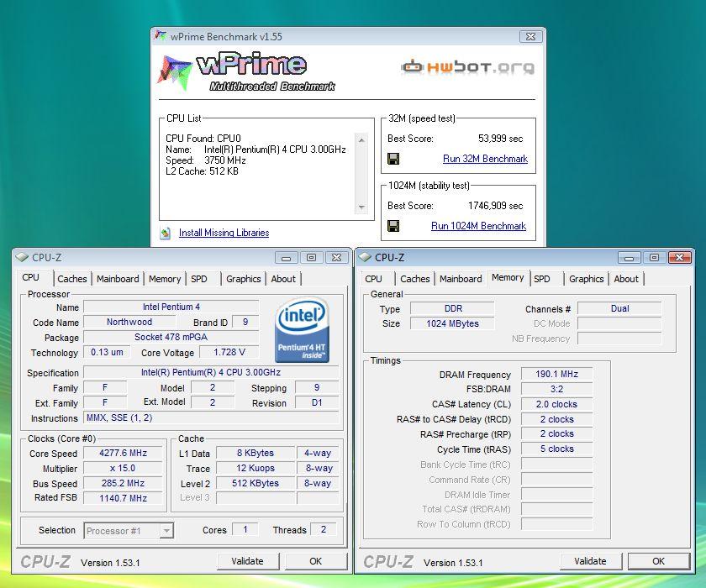This screenshot has width=706, height=588.
Task: Click the Multiplier value x 15.0
Action: pos(123,469)
